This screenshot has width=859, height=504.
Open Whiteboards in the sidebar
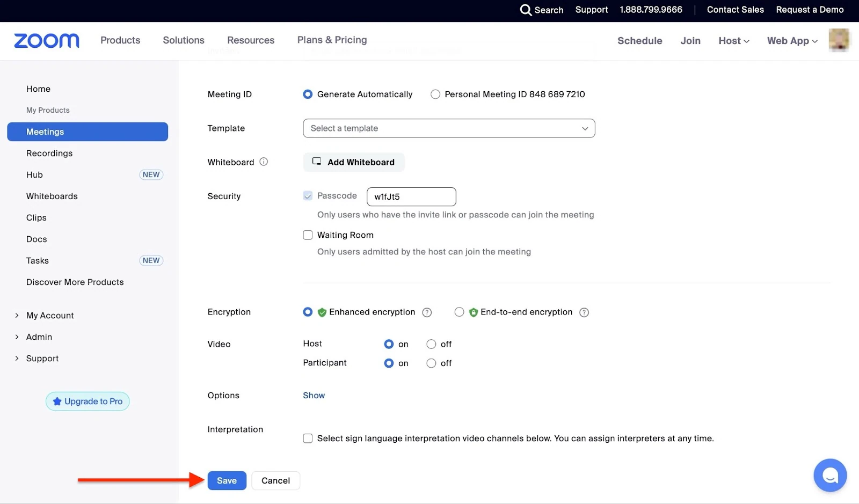[52, 196]
